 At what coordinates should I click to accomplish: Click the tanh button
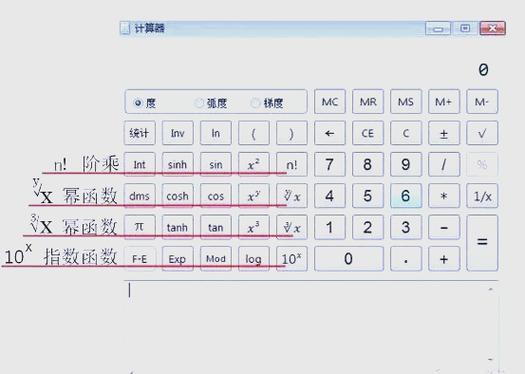178,227
